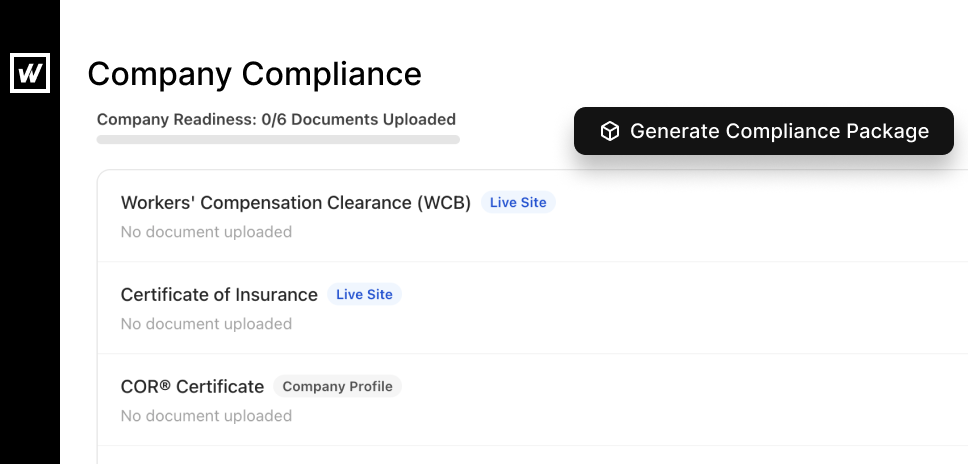Click the Live Site badge beside WCB
Image resolution: width=968 pixels, height=464 pixels.
coord(518,202)
